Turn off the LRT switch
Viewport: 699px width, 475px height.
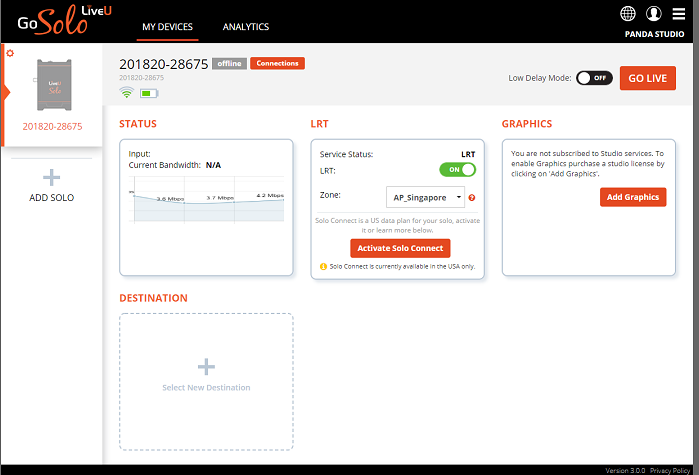(x=457, y=170)
